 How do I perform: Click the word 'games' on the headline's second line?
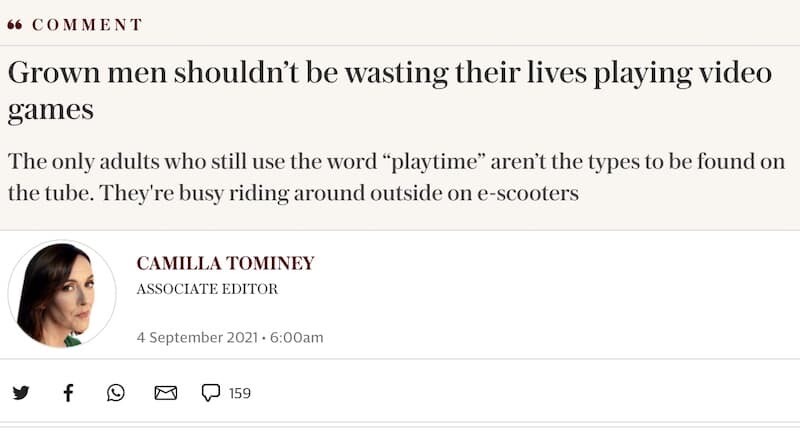(51, 110)
